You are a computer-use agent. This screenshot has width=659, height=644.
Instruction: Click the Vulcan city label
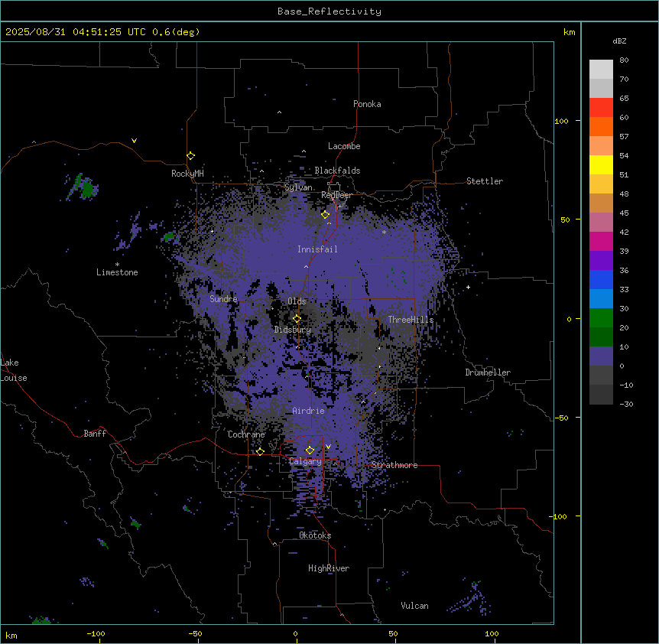(x=414, y=606)
